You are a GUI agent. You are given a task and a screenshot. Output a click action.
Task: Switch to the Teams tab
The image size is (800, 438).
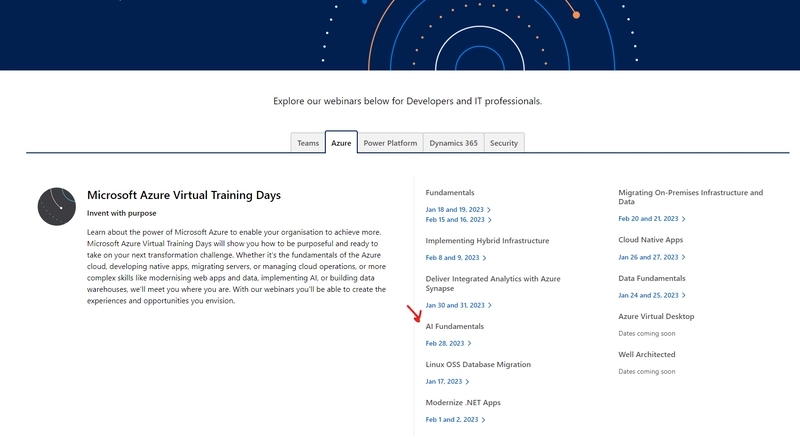tap(308, 143)
